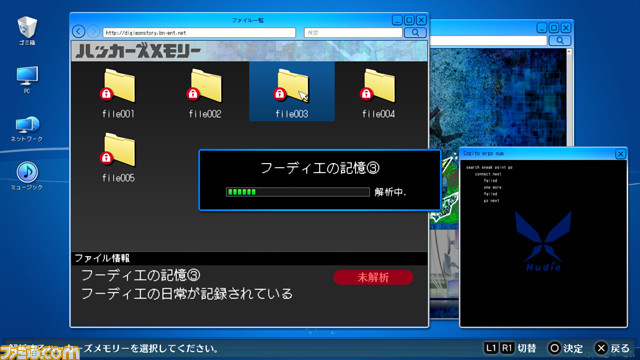This screenshot has height=360, width=640.
Task: Click the ハッカーズメモリー banner title
Action: click(138, 51)
